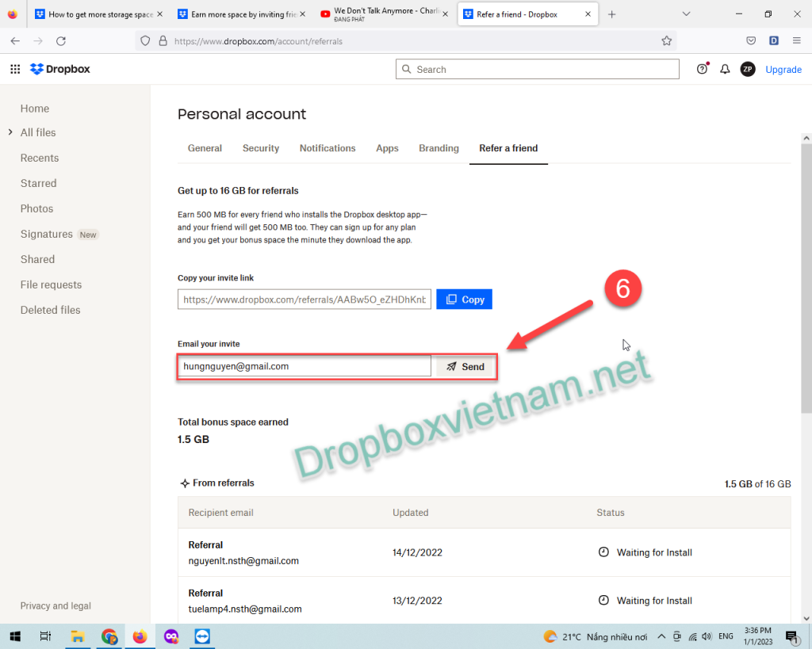
Task: Open the Privacy and legal link
Action: pyautogui.click(x=56, y=605)
